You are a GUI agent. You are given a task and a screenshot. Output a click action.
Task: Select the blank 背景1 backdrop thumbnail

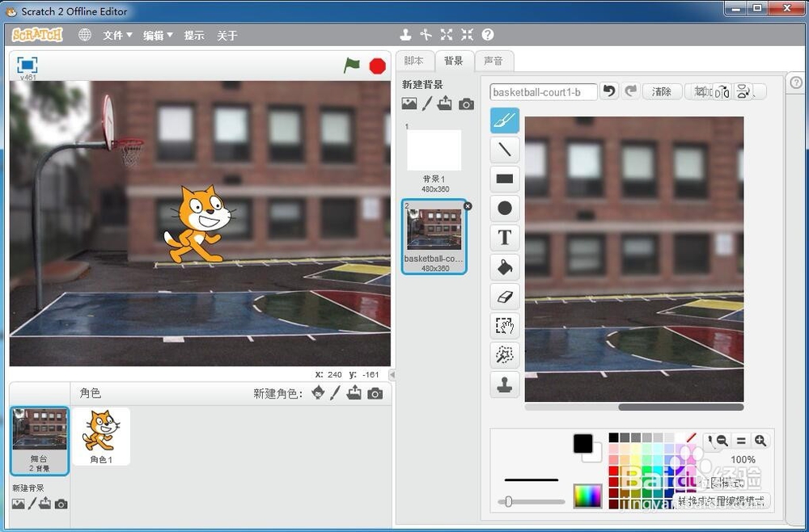pyautogui.click(x=434, y=158)
